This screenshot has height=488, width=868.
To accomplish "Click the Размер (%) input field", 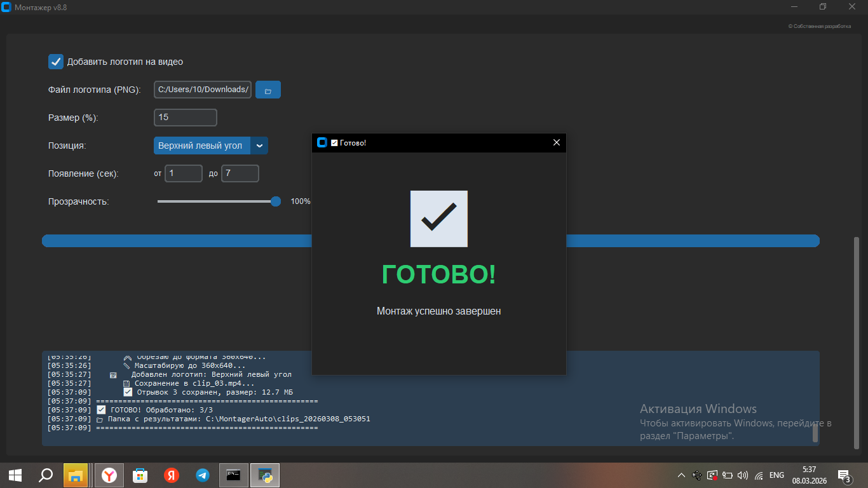I will (185, 118).
